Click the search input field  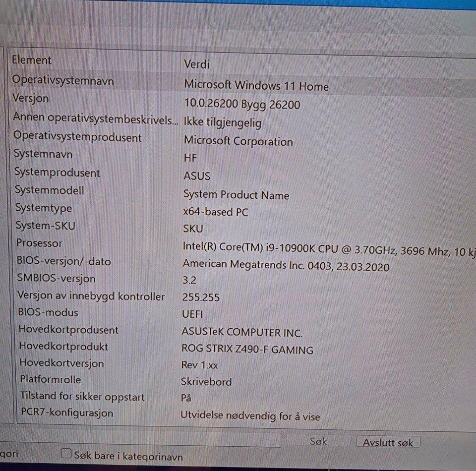[x=140, y=440]
